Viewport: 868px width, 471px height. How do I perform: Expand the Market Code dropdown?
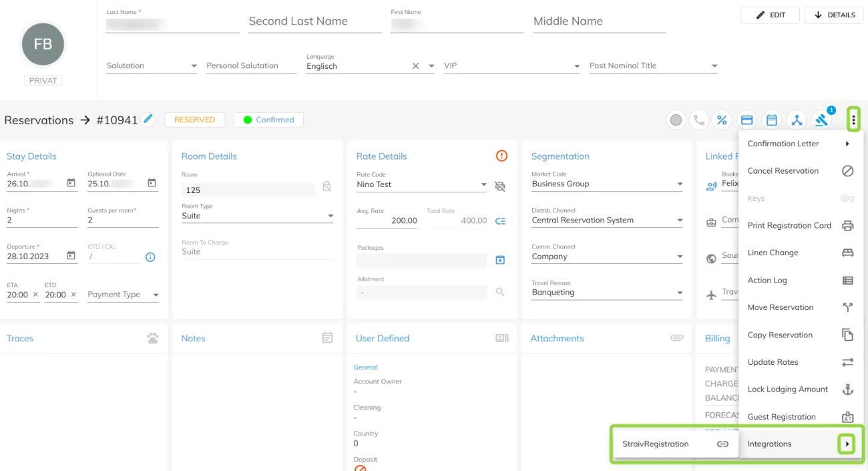[679, 184]
